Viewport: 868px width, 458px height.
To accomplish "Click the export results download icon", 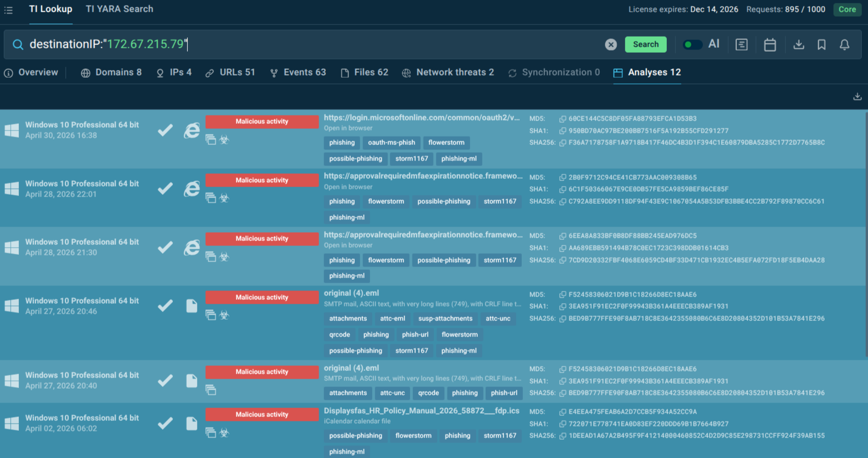I will point(857,97).
